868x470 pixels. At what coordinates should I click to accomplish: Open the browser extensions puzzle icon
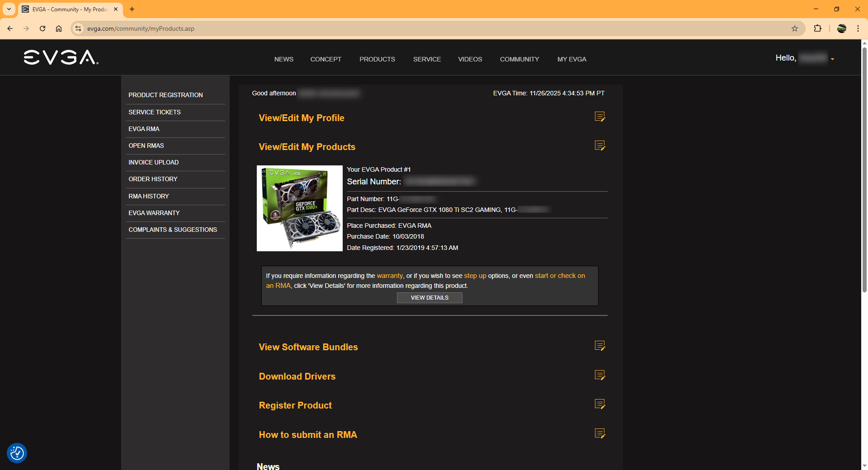[817, 28]
